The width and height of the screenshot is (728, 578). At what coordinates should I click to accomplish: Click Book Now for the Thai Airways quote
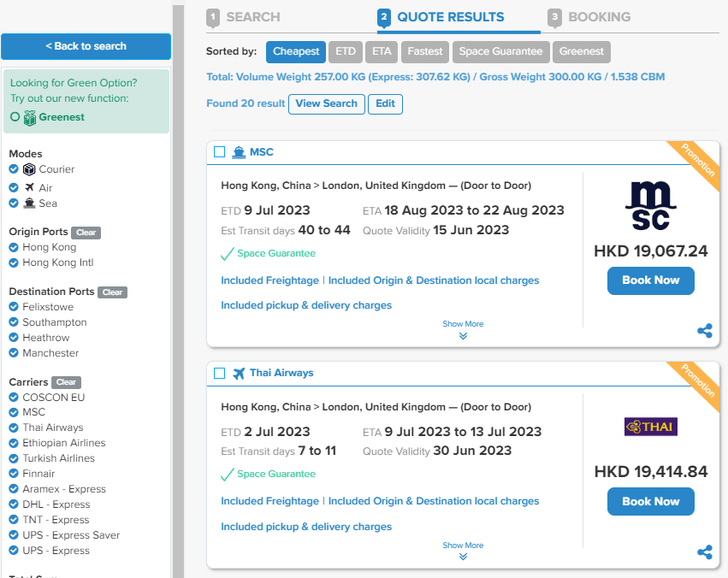pos(650,501)
